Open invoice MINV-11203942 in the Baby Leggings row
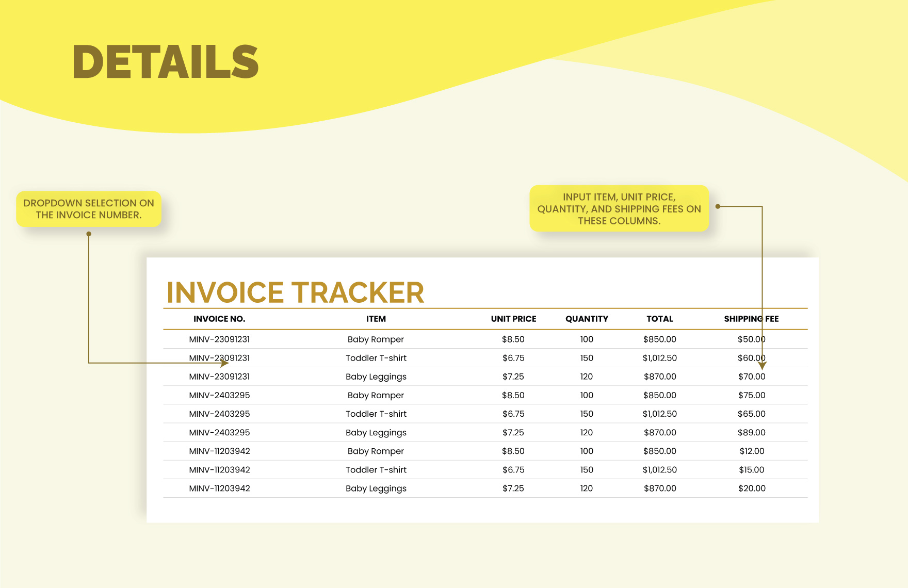The width and height of the screenshot is (908, 588). (219, 488)
